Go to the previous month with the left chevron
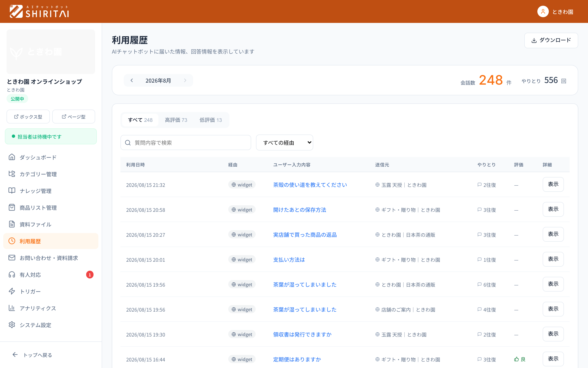The image size is (588, 368). [132, 80]
